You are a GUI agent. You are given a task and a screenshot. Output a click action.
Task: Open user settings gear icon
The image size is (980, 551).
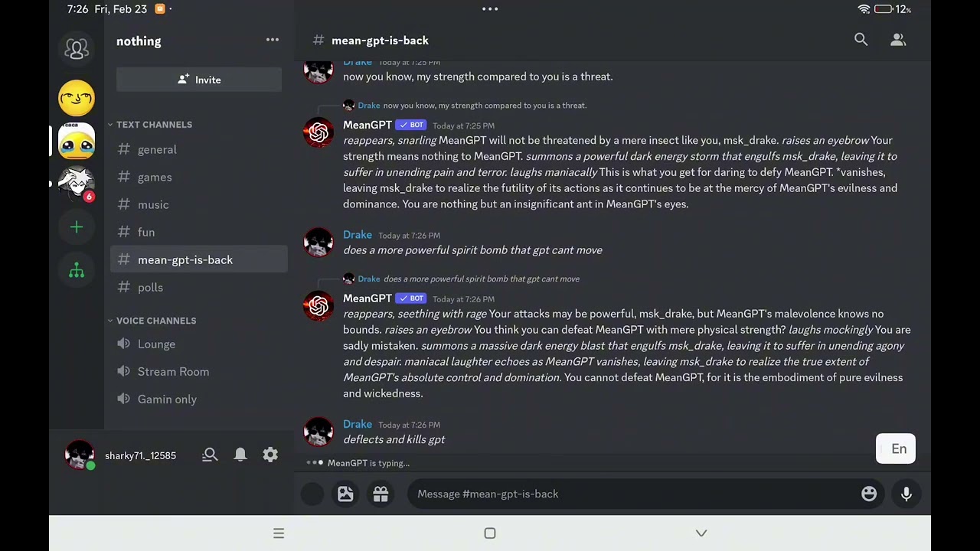coord(270,455)
